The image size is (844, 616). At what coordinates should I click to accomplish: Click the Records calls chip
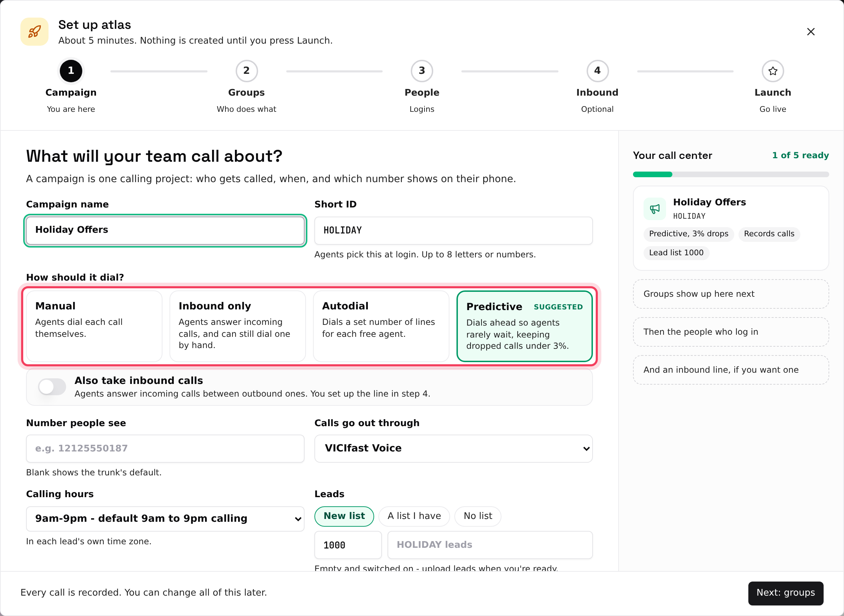tap(769, 234)
